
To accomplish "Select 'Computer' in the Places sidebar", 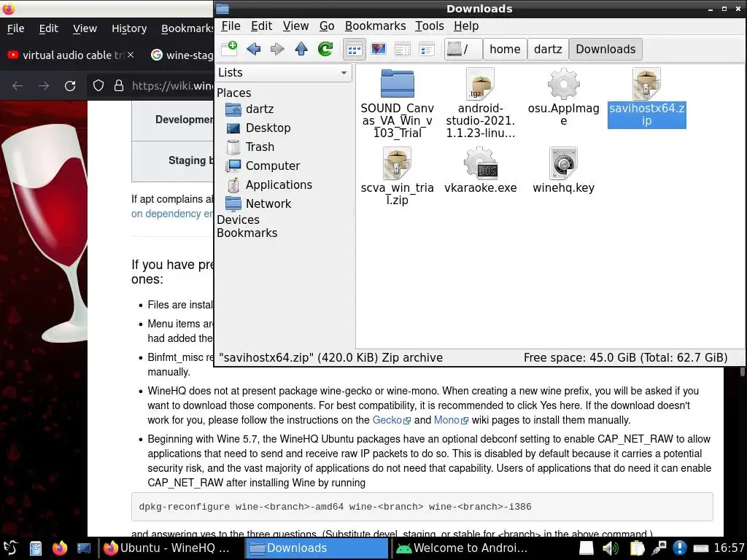I will point(273,166).
